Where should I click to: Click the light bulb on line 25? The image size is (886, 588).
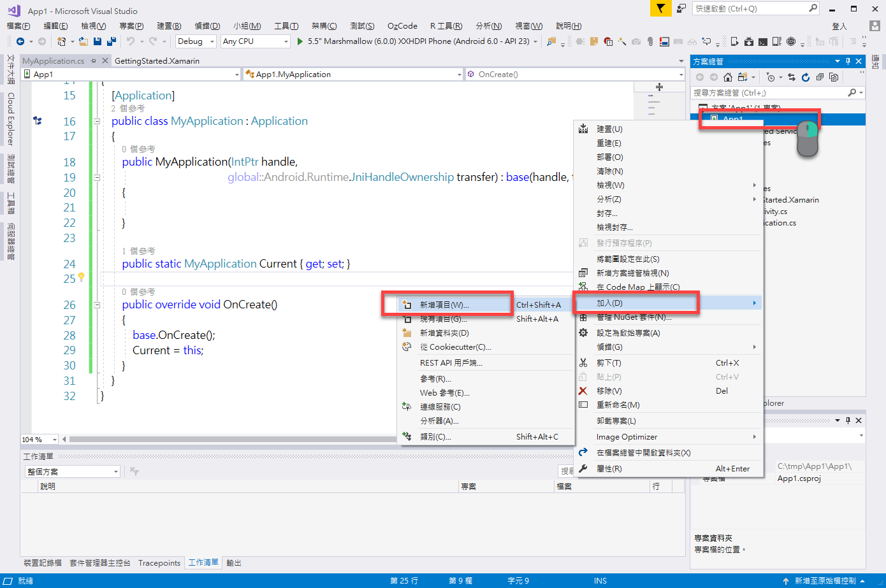click(x=82, y=277)
